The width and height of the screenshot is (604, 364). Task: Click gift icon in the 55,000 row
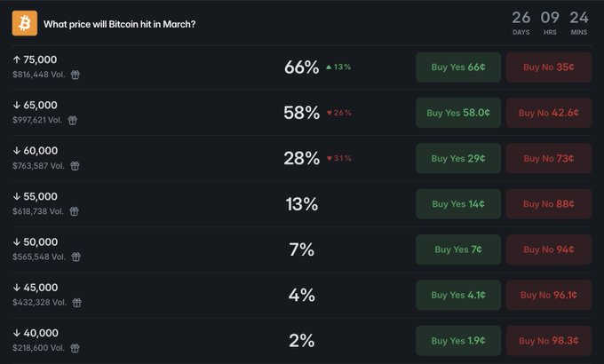[75, 211]
